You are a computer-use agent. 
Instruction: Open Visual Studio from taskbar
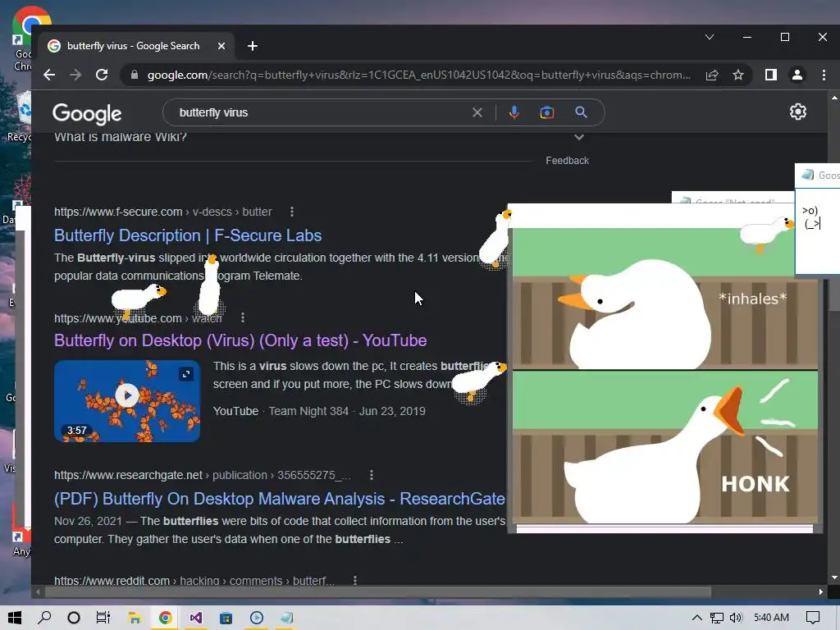pos(195,618)
